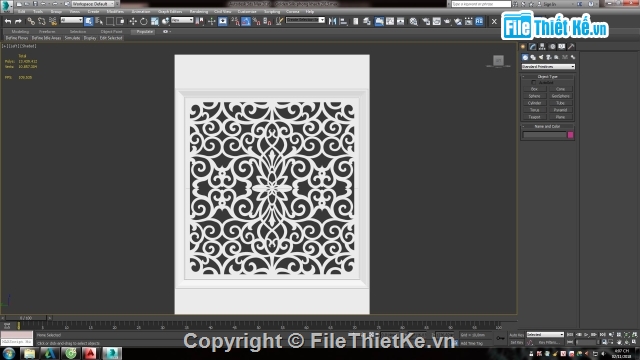The image size is (640, 360).
Task: Click the Redo arrow in main toolbar
Action: click(x=18, y=21)
